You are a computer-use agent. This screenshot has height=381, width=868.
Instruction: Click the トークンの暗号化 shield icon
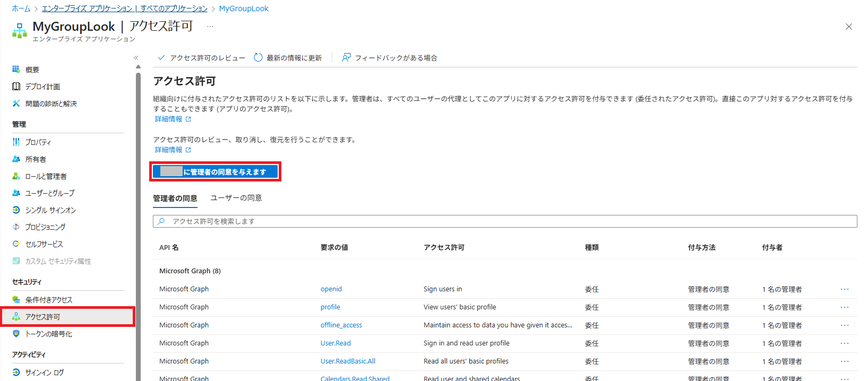(16, 334)
